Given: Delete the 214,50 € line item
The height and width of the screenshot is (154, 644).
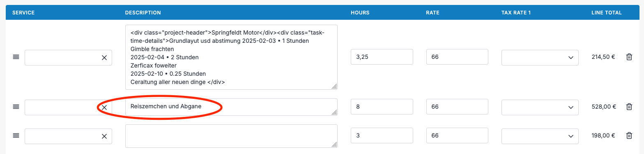Looking at the screenshot, I should pyautogui.click(x=629, y=57).
